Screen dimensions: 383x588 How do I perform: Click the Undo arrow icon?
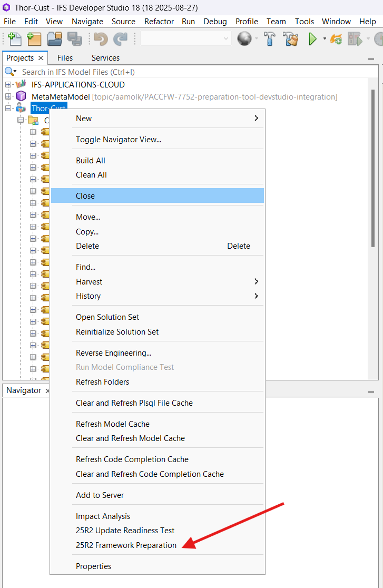click(x=101, y=38)
